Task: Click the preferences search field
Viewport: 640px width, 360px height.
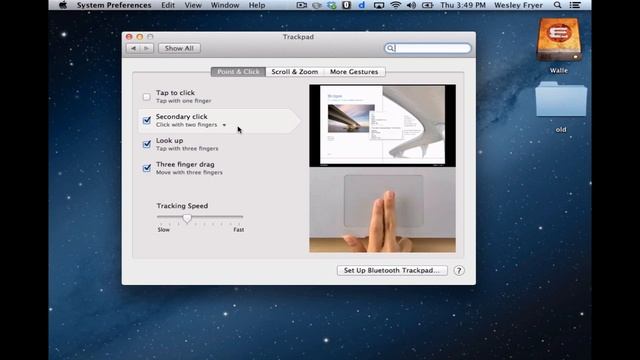Action: (x=428, y=48)
